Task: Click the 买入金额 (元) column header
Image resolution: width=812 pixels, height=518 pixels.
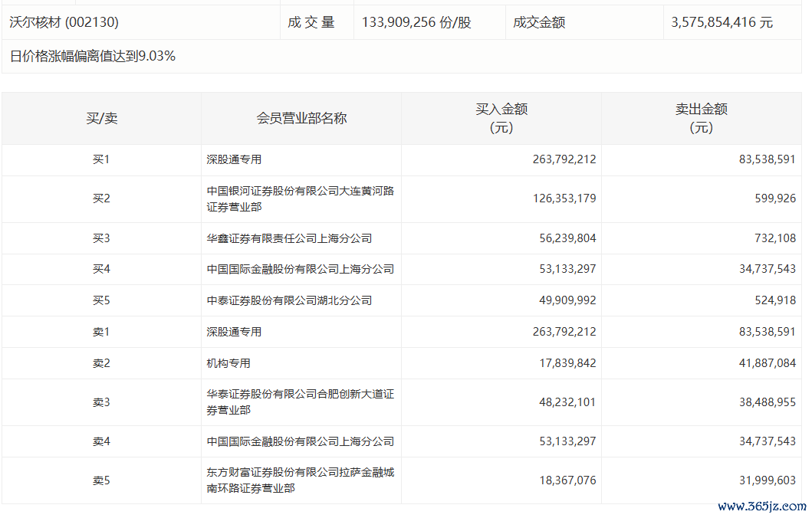Action: [501, 118]
